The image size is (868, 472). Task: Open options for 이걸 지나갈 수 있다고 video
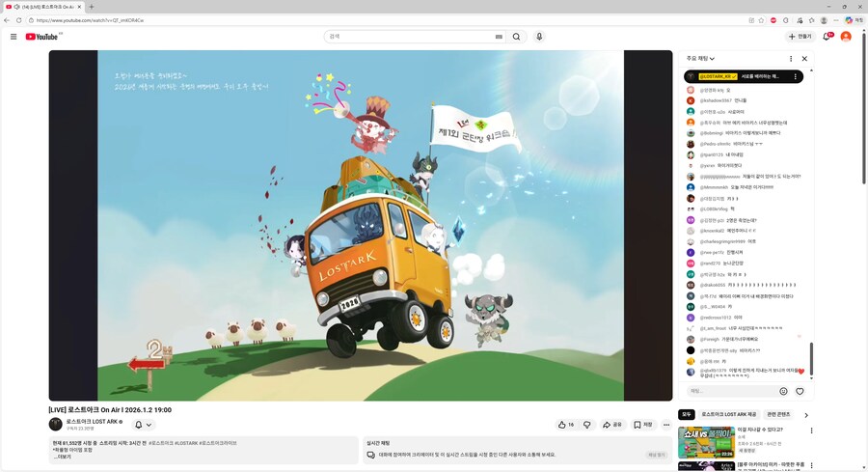(811, 430)
